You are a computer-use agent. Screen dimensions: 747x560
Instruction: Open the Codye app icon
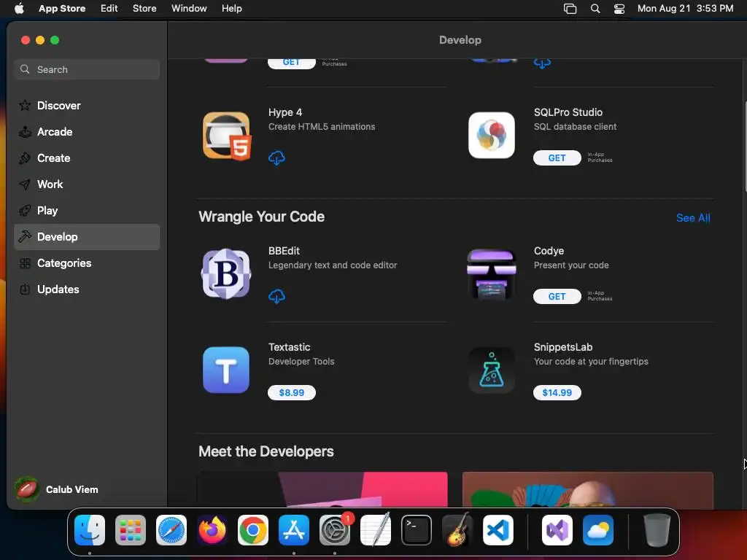pos(491,274)
